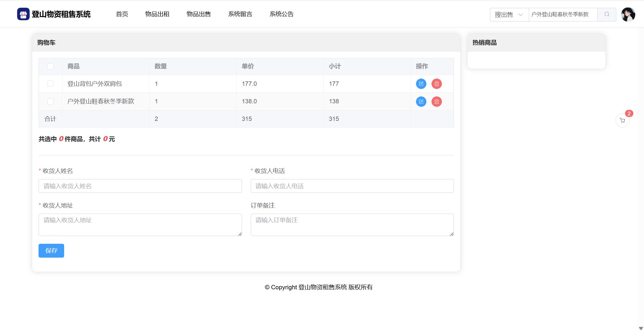644x331 pixels.
Task: Edit the 登山背包户外双肩包 cart item
Action: point(421,84)
